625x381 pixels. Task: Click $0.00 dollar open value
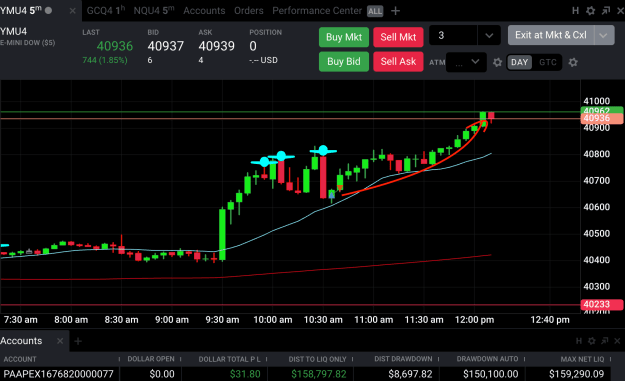[162, 374]
